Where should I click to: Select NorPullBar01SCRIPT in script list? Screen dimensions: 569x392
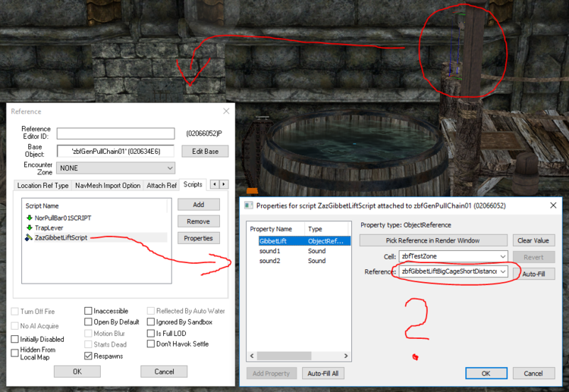(x=63, y=218)
